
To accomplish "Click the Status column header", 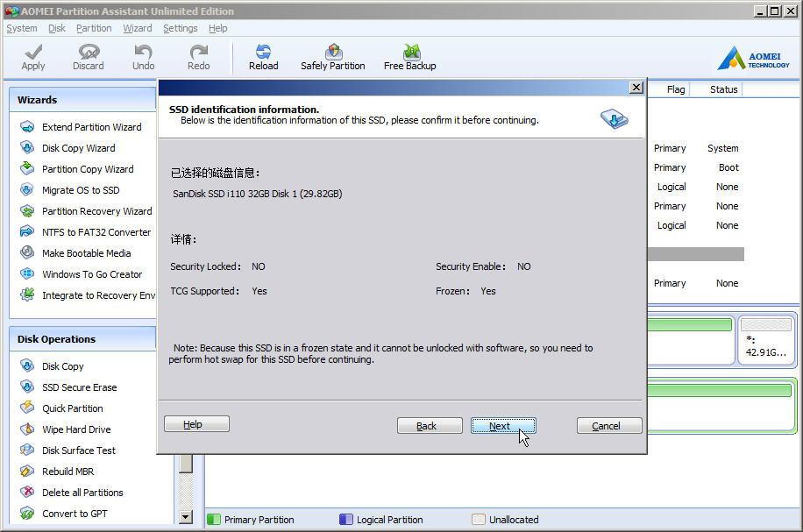I will click(723, 89).
